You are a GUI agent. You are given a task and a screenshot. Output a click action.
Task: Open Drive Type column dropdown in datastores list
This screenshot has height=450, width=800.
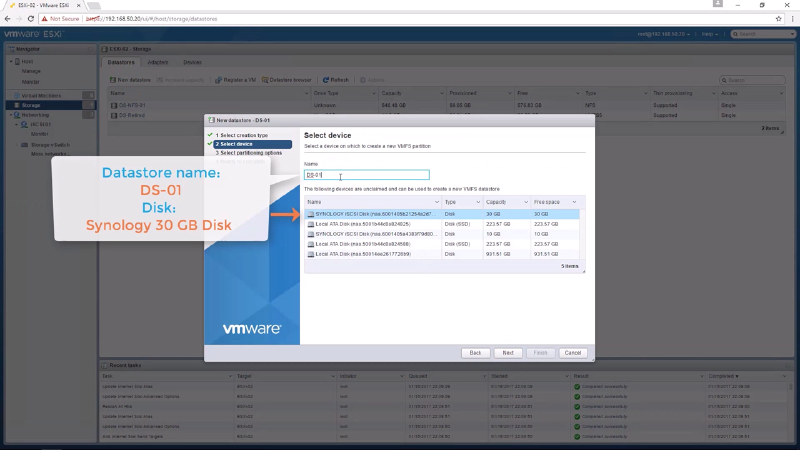[x=373, y=93]
